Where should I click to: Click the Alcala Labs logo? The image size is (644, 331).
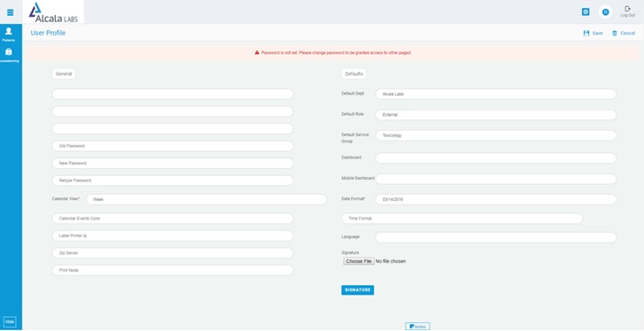53,12
